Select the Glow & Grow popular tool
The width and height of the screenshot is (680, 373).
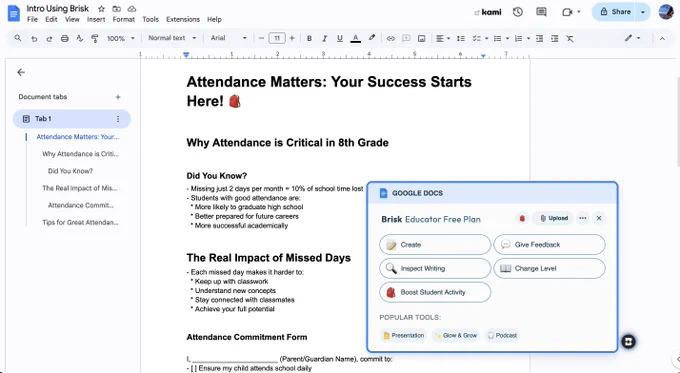(455, 335)
